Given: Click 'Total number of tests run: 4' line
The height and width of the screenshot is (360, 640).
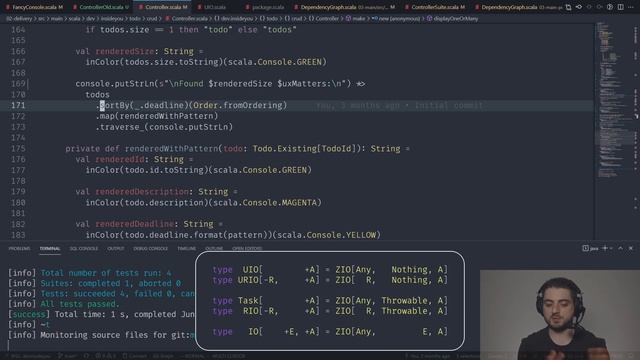Looking at the screenshot, I should point(106,273).
